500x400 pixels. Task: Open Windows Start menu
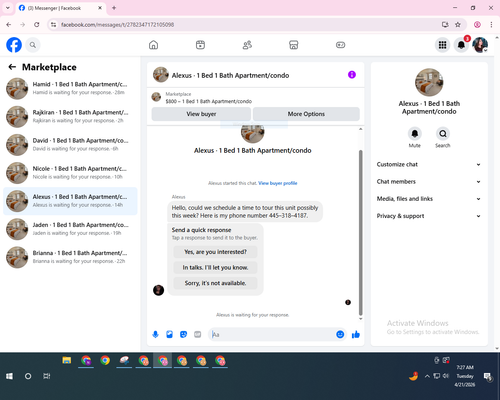point(9,376)
